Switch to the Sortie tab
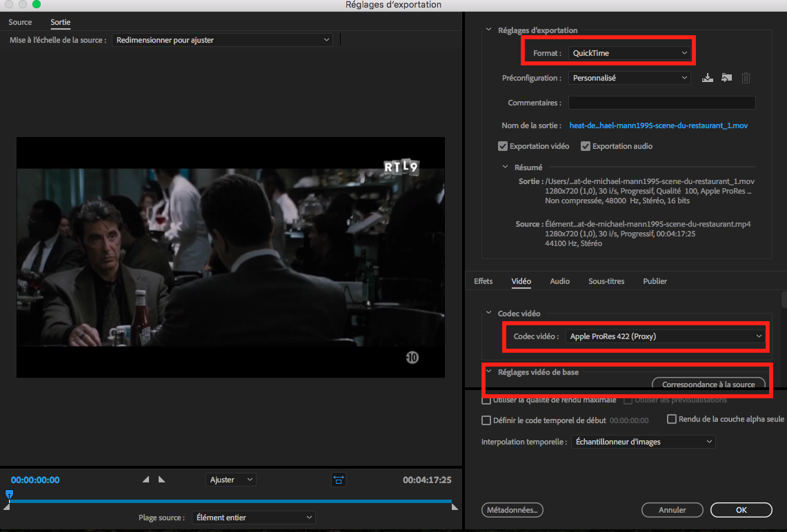787x532 pixels. coord(60,22)
